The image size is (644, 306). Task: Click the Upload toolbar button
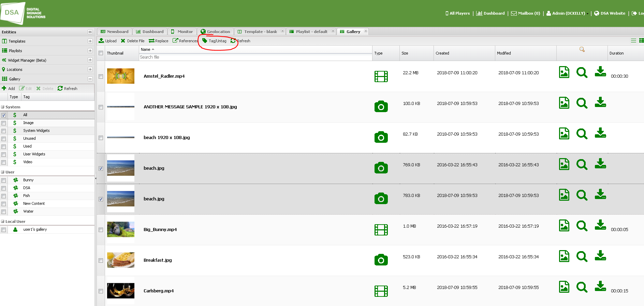107,41
